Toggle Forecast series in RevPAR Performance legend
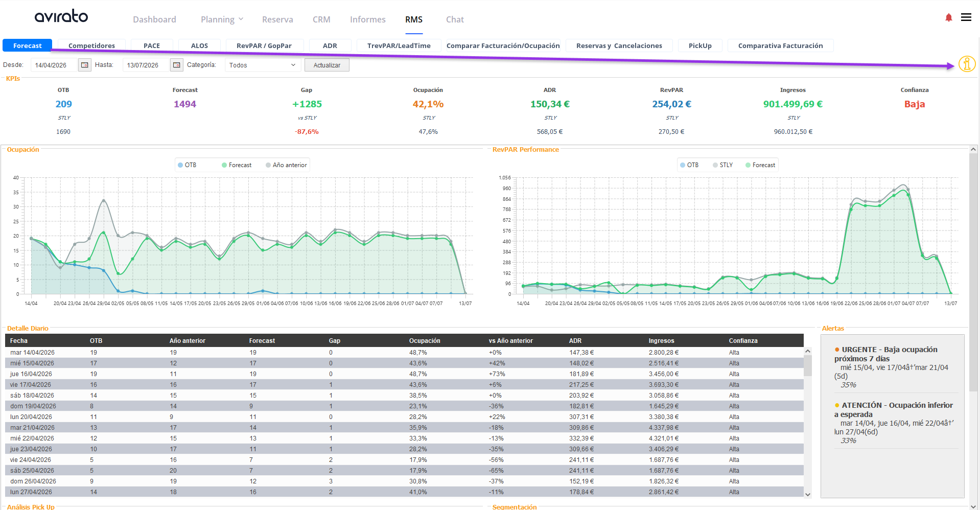 pos(760,165)
